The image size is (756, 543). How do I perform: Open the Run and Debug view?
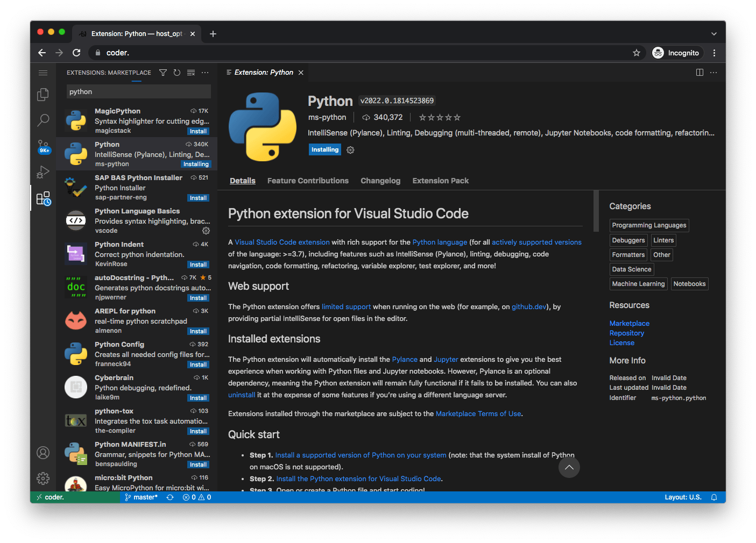[43, 172]
